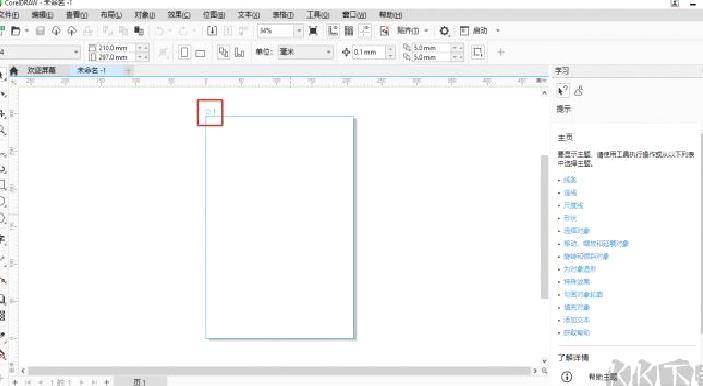
Task: Select the landscape page orientation button
Action: point(200,53)
